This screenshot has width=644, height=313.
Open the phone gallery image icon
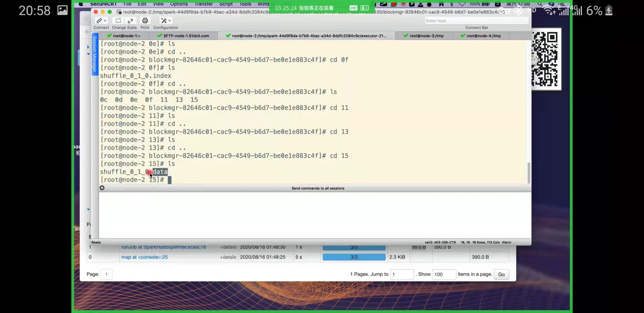(x=62, y=10)
